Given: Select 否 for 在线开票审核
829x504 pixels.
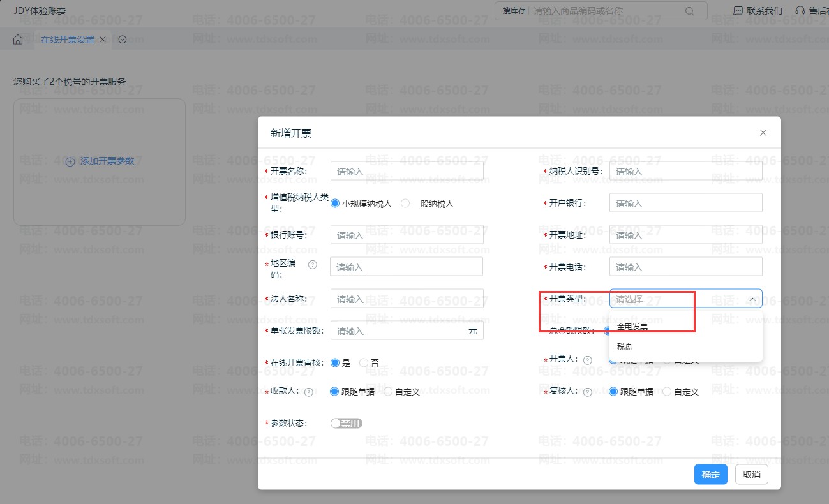Looking at the screenshot, I should coord(364,362).
